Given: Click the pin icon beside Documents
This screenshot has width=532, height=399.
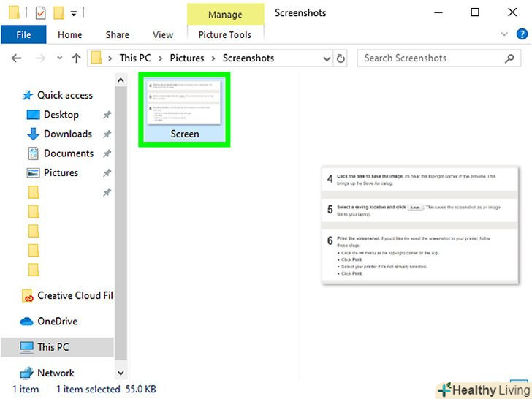Looking at the screenshot, I should click(107, 153).
